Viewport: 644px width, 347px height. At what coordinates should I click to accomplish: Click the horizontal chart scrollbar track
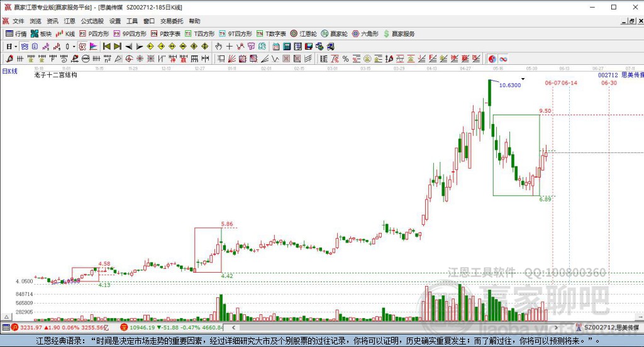(x=394, y=327)
